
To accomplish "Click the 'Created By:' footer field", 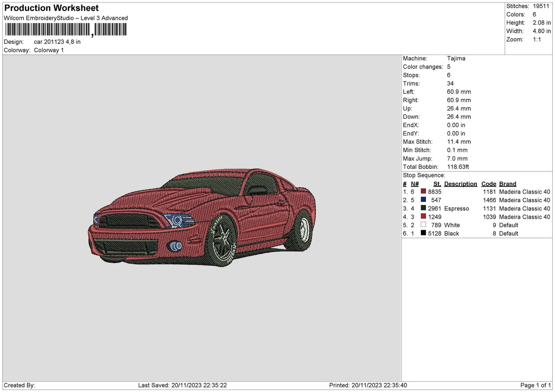I will pyautogui.click(x=19, y=385).
